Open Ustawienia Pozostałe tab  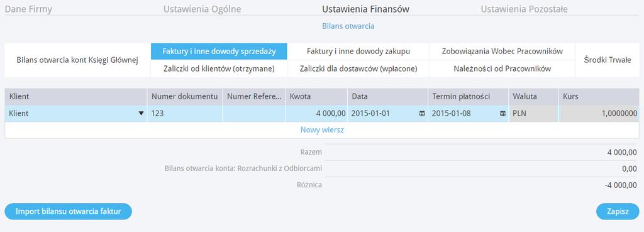524,9
